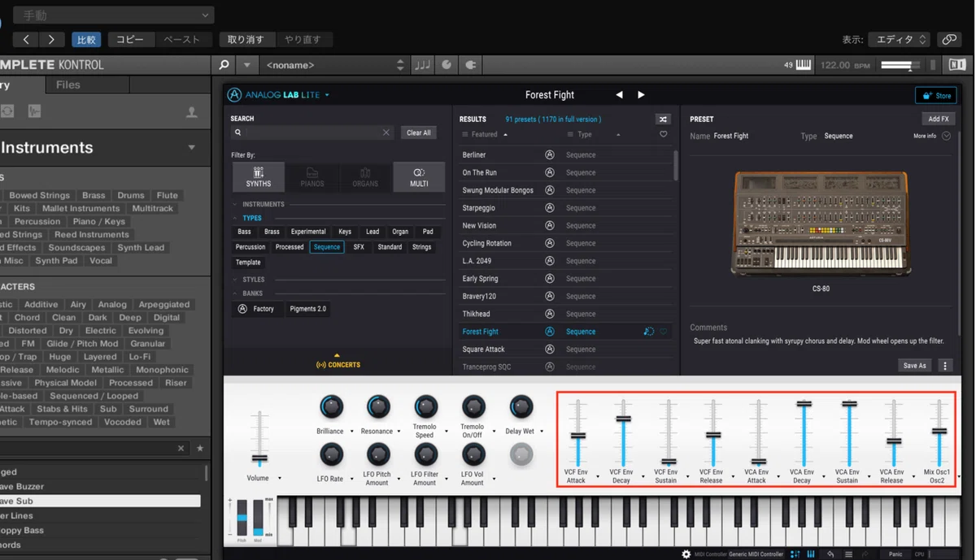Clear search text with the X icon
Image resolution: width=976 pixels, height=560 pixels.
(x=386, y=132)
